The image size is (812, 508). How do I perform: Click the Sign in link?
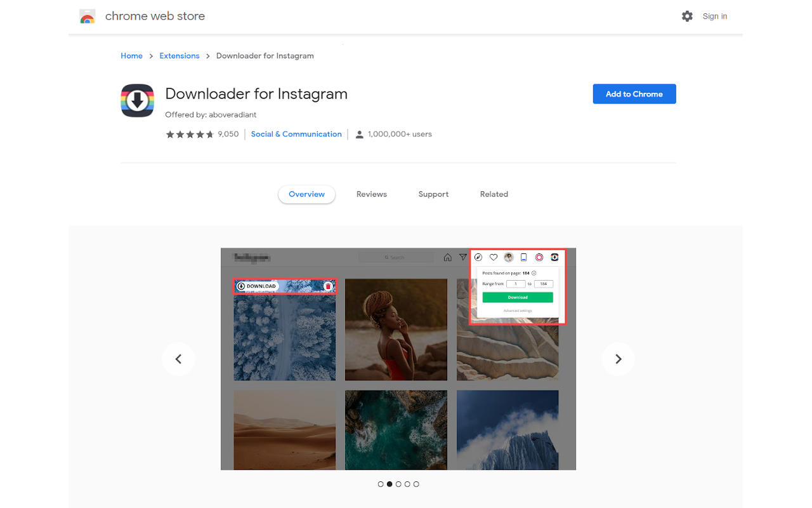pyautogui.click(x=714, y=17)
